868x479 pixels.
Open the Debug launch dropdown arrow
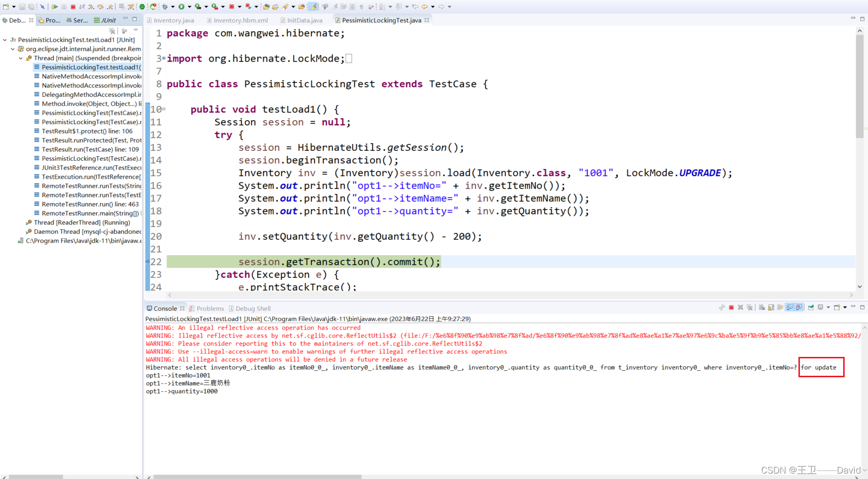[x=173, y=6]
